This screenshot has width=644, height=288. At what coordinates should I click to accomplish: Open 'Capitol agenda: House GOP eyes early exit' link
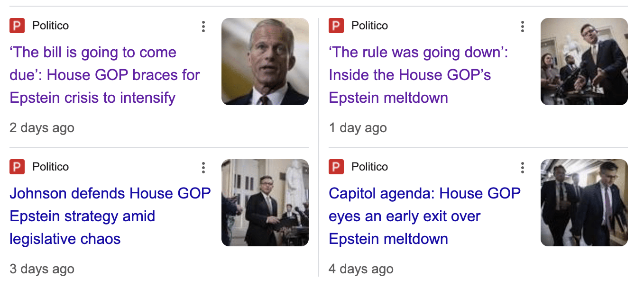click(x=424, y=216)
